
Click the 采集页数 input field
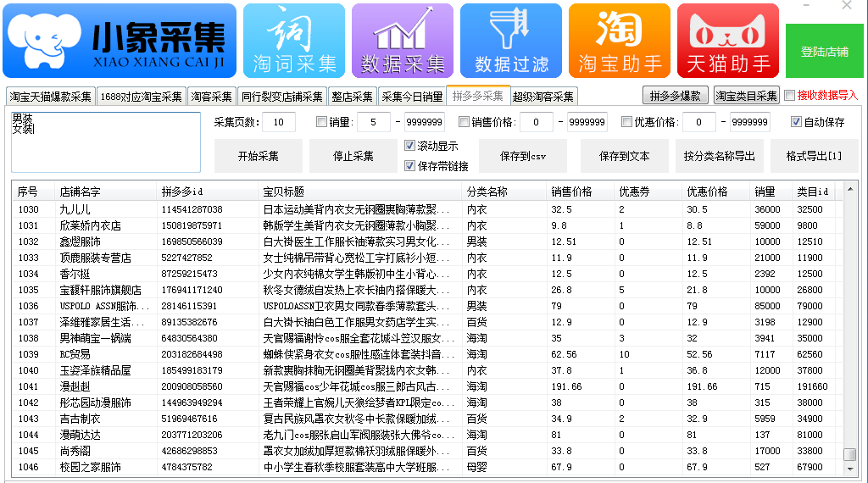pyautogui.click(x=278, y=122)
